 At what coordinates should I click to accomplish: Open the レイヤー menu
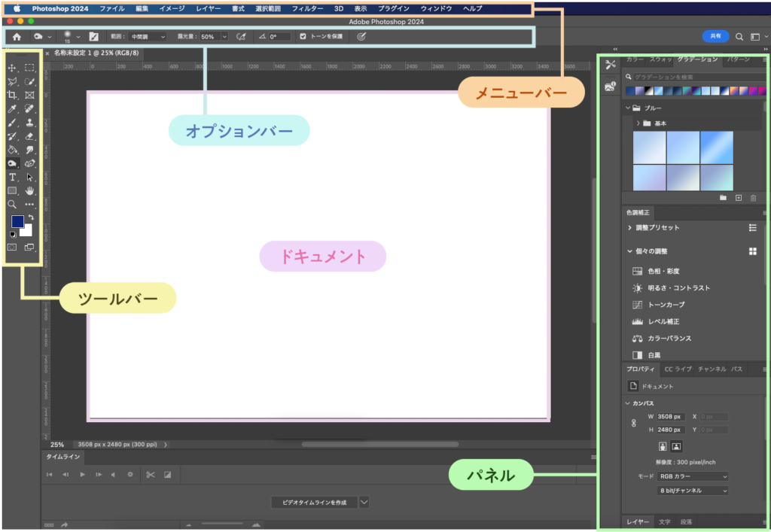208,9
